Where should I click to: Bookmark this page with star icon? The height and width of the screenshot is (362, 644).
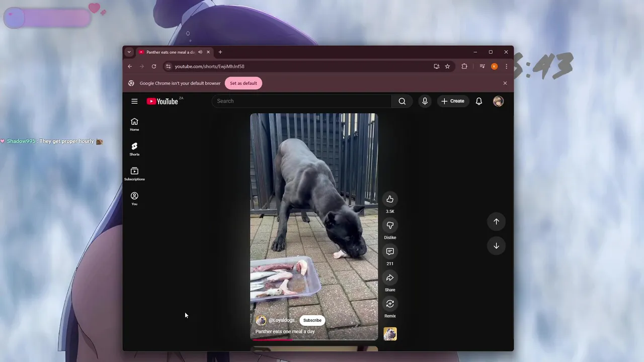tap(447, 66)
